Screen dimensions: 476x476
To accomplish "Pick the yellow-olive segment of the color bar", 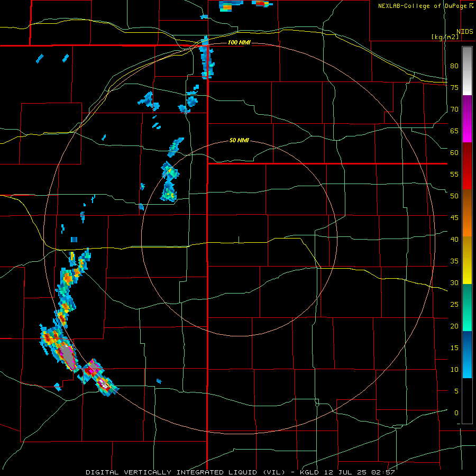I will (x=467, y=260).
